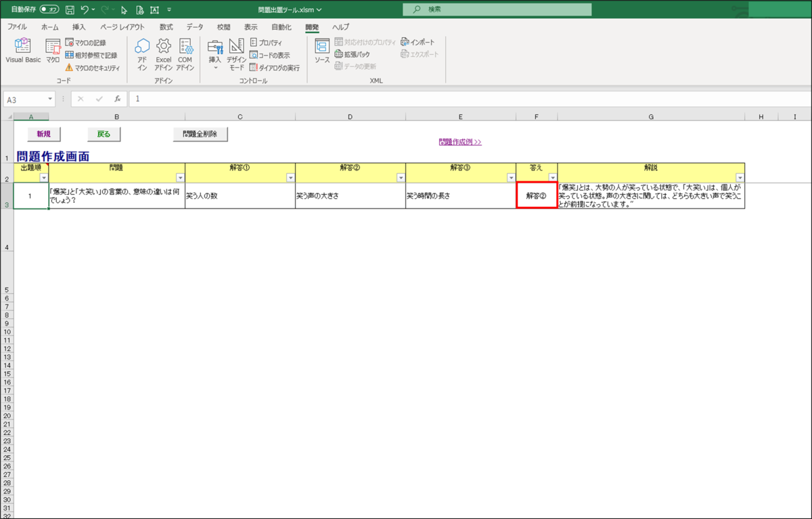This screenshot has width=812, height=519.
Task: Click the 問題全削除 button
Action: coord(200,134)
